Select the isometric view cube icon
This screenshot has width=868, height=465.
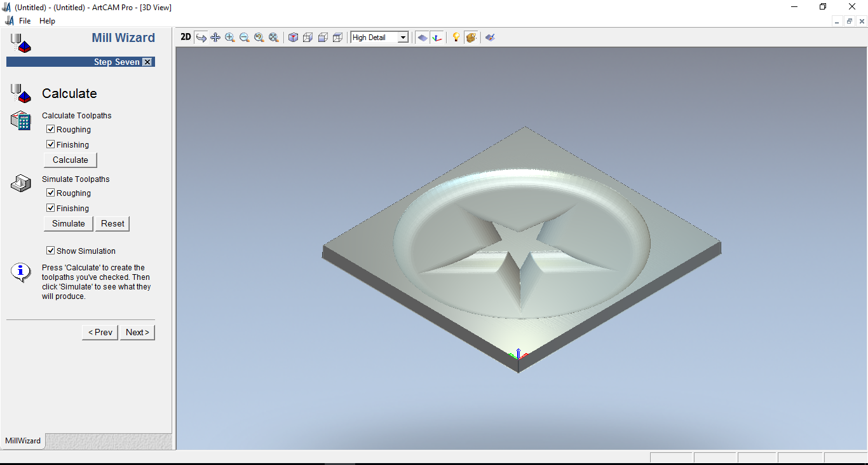coord(293,38)
